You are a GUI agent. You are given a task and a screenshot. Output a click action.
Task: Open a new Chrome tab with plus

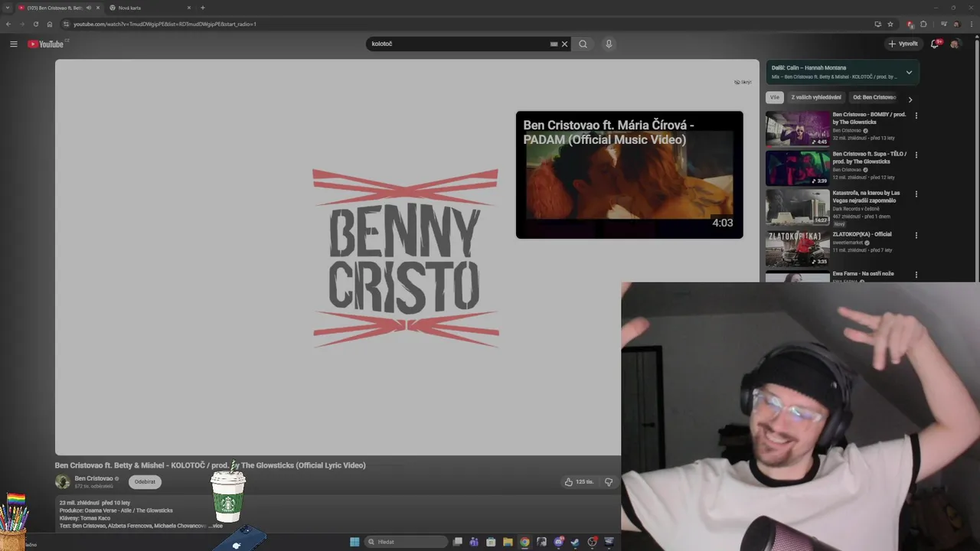coord(202,8)
